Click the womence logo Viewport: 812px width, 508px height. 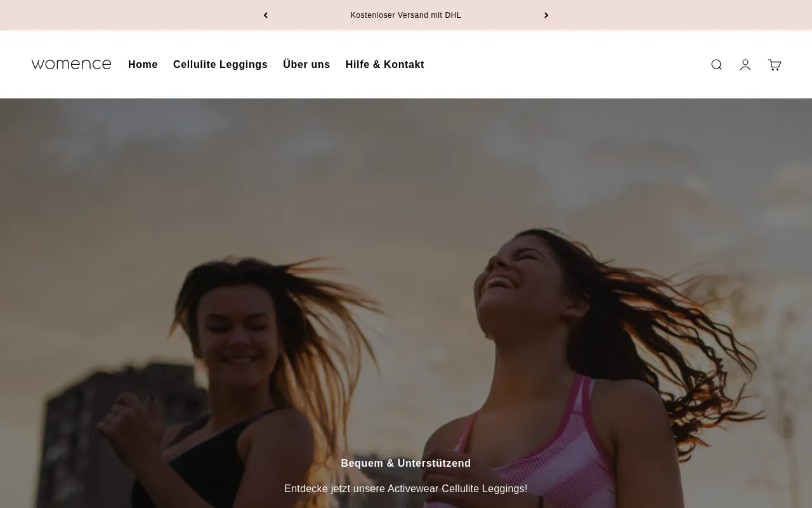[71, 64]
